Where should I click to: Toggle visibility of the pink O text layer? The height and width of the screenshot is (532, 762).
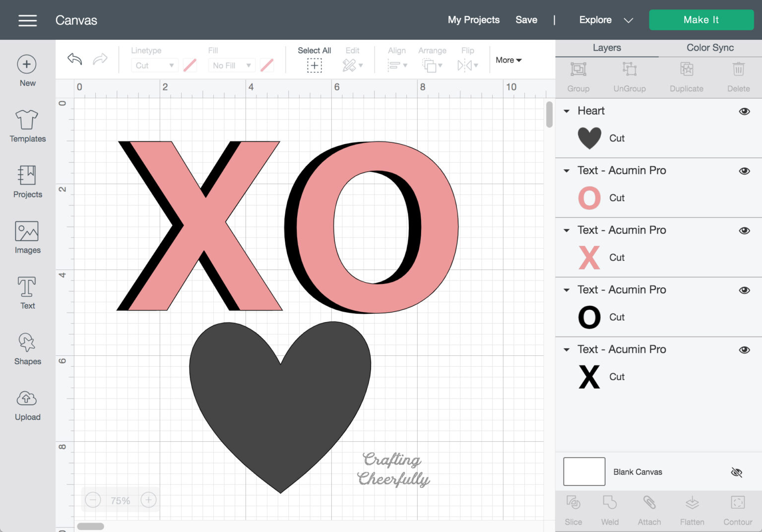tap(745, 171)
